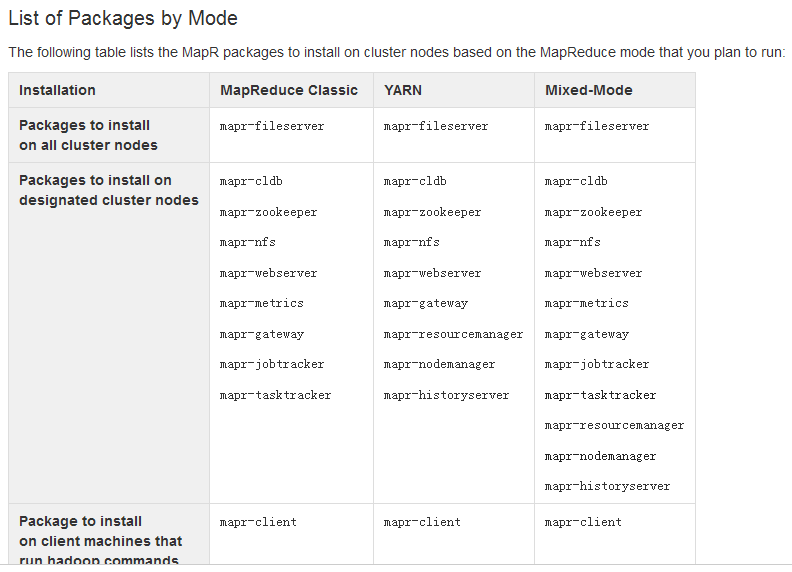Click the 'List of Packages by Mode' heading
792x572 pixels.
(x=123, y=19)
